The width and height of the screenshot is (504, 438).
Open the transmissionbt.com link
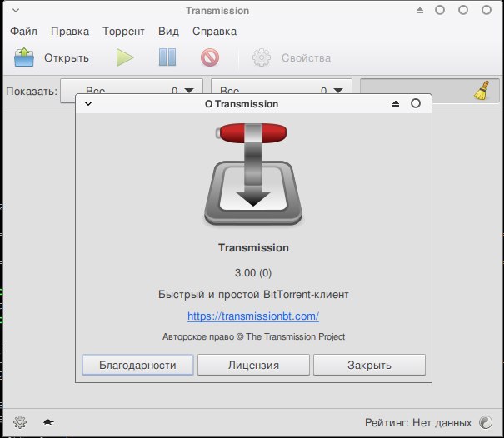253,316
